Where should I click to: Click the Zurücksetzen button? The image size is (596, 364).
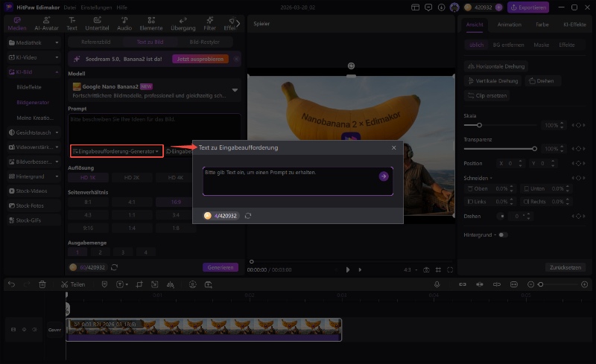(x=565, y=267)
